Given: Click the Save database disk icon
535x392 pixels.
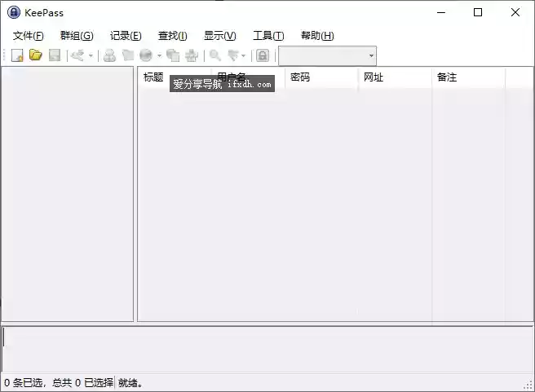Looking at the screenshot, I should pyautogui.click(x=54, y=55).
